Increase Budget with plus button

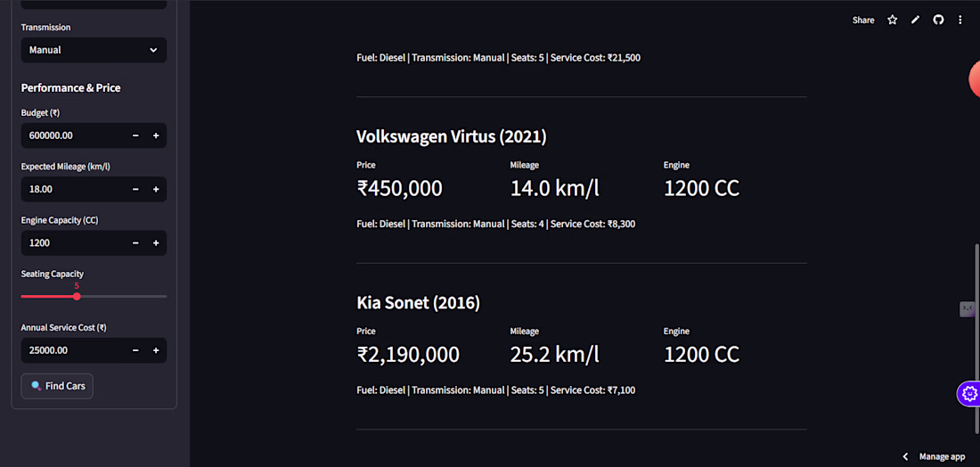point(156,135)
